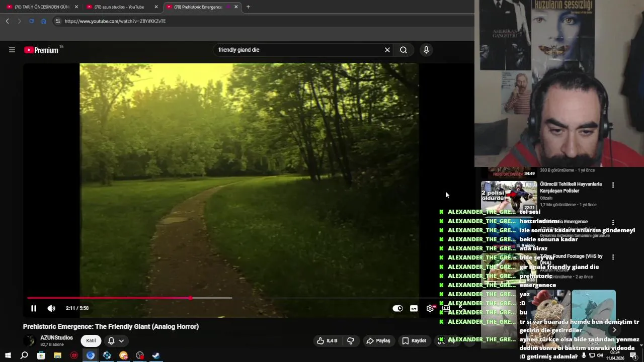View site information icon in address bar
This screenshot has height=362, width=644.
(58, 21)
